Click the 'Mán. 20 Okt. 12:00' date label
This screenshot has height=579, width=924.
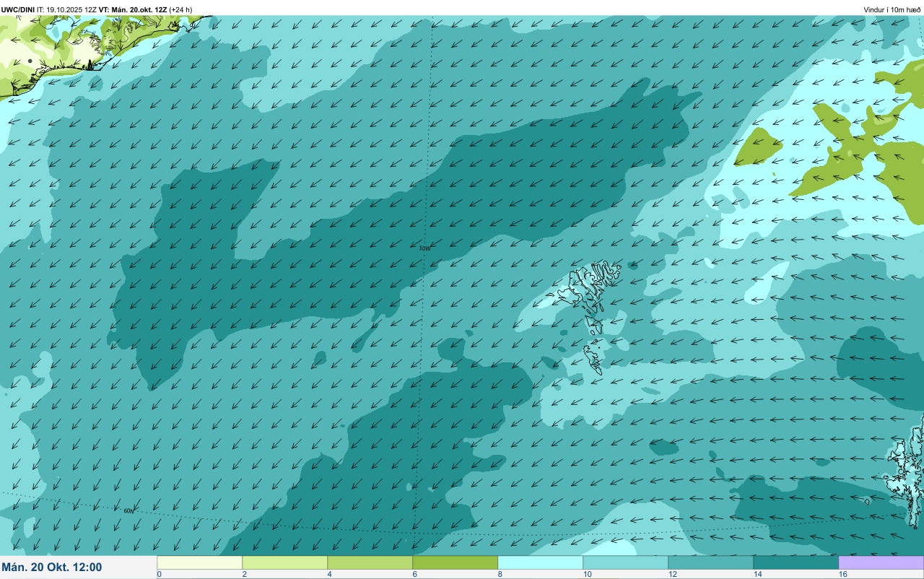point(52,567)
